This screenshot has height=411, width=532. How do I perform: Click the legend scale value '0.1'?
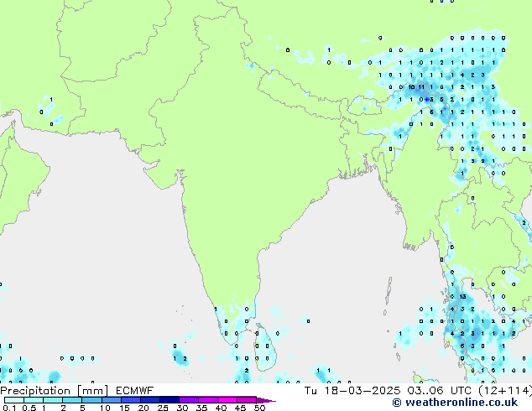coord(9,408)
